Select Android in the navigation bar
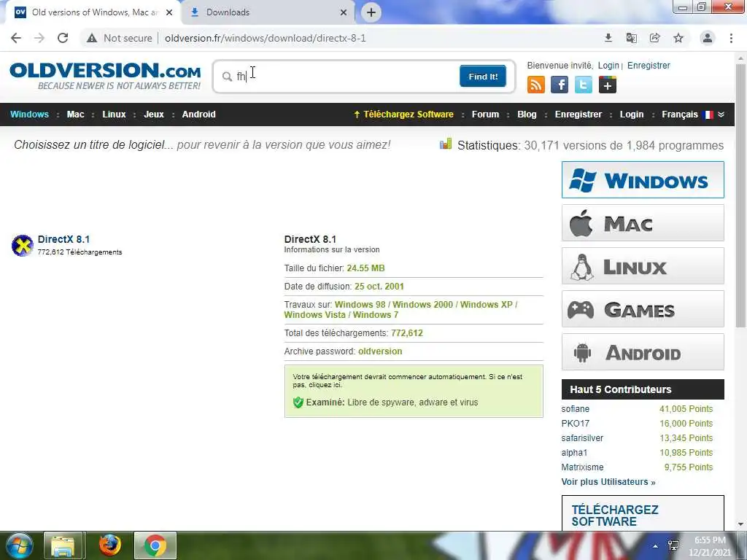The height and width of the screenshot is (560, 747). click(198, 114)
